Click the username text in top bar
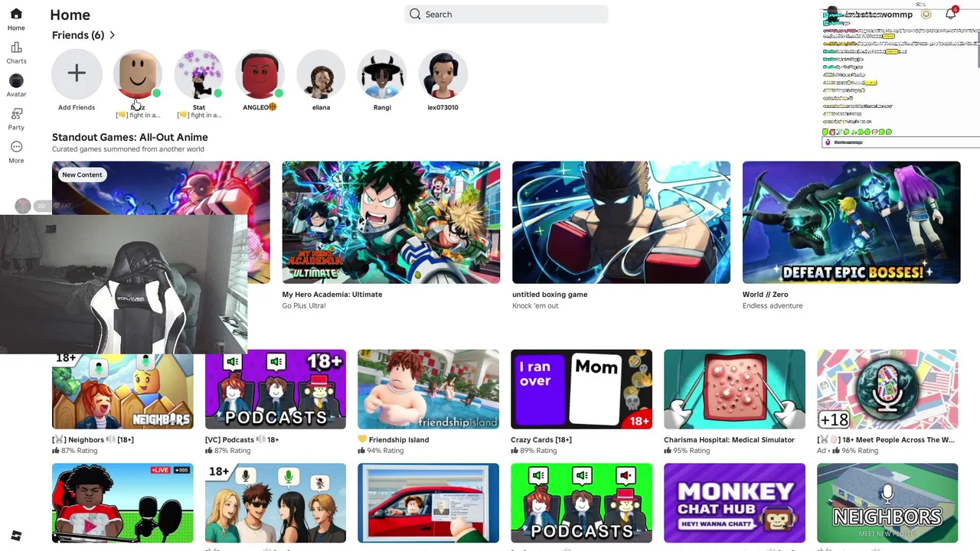 878,14
